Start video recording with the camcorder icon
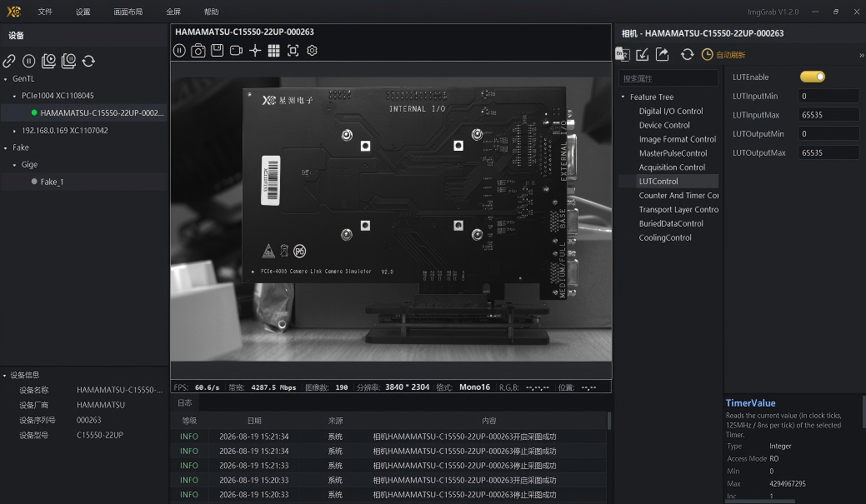 click(x=237, y=51)
